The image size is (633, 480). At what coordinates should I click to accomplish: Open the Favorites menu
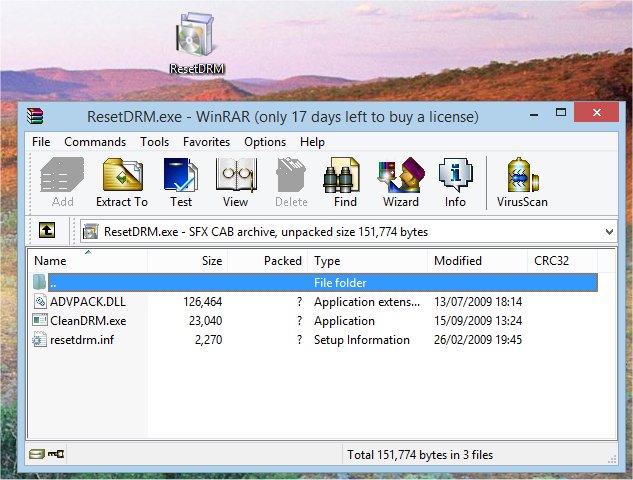click(206, 142)
